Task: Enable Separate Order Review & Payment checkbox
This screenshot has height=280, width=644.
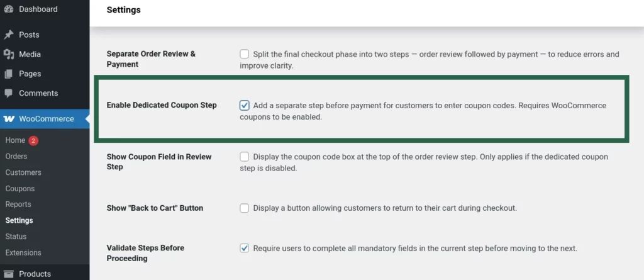Action: 245,54
